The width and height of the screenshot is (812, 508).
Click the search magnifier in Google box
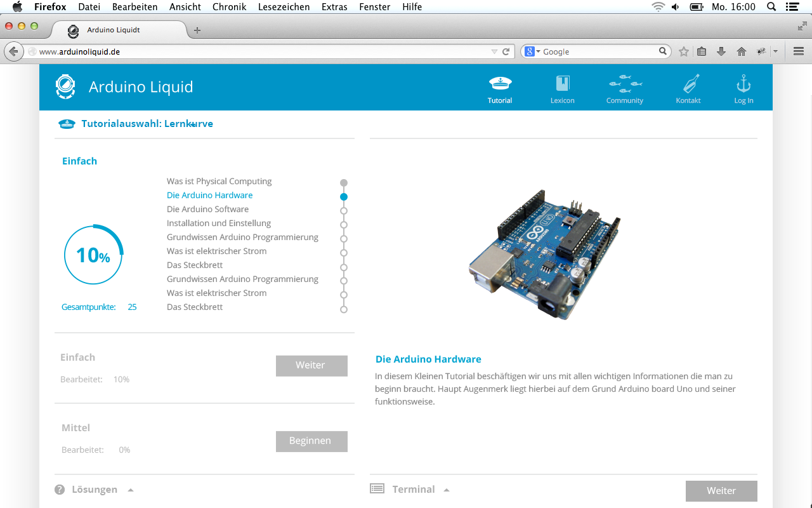663,51
